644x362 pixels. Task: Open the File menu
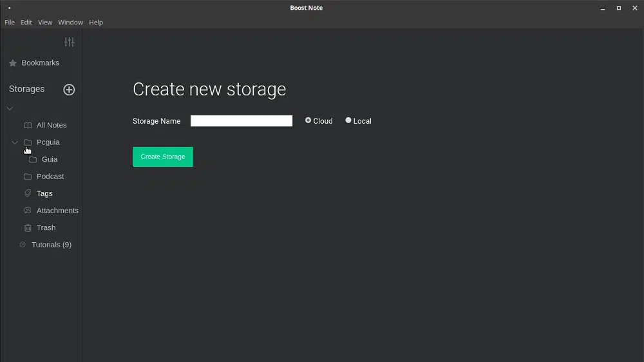pyautogui.click(x=10, y=22)
